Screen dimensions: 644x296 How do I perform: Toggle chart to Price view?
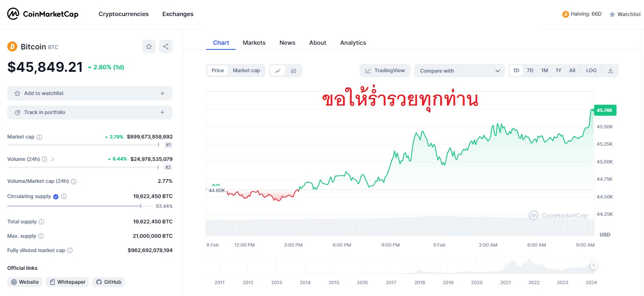pyautogui.click(x=218, y=71)
